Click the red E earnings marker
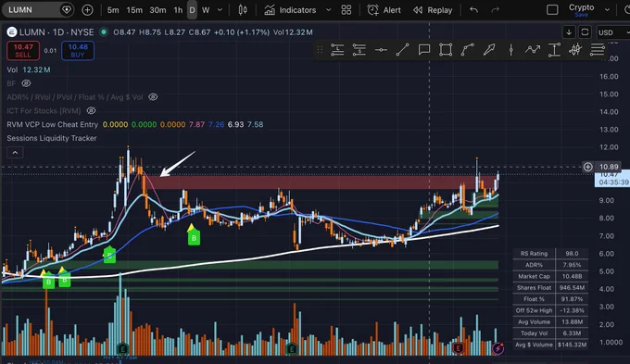630x364 pixels. click(458, 348)
